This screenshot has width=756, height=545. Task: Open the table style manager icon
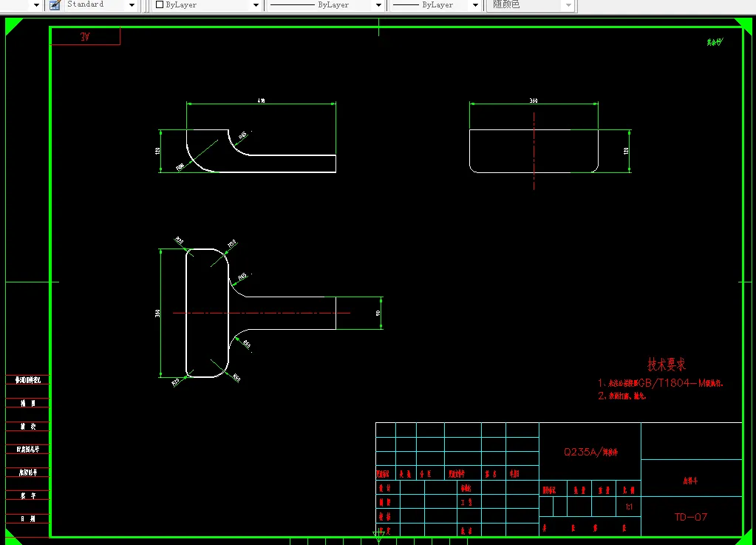(x=55, y=5)
